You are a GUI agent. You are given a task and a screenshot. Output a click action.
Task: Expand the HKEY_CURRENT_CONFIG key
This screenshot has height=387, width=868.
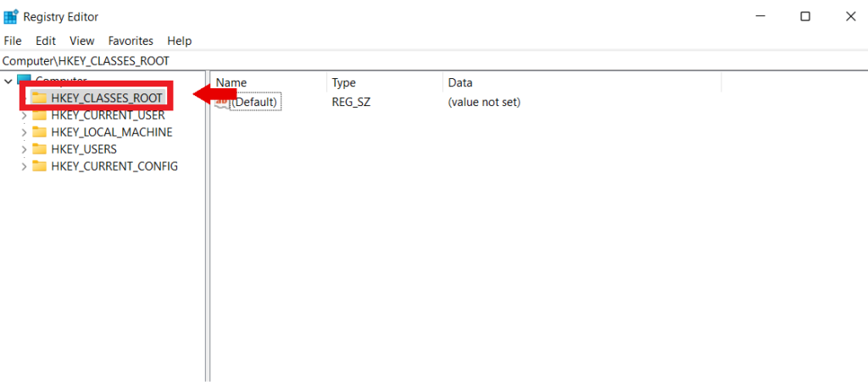24,166
